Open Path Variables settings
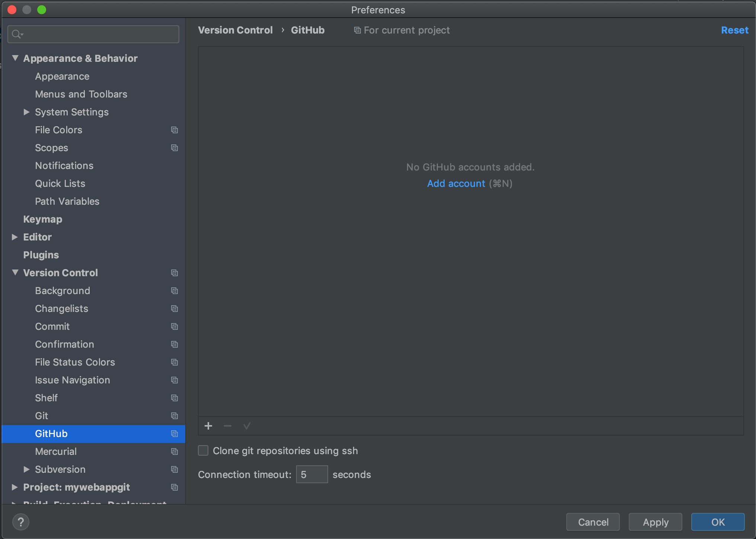756x539 pixels. [x=67, y=201]
